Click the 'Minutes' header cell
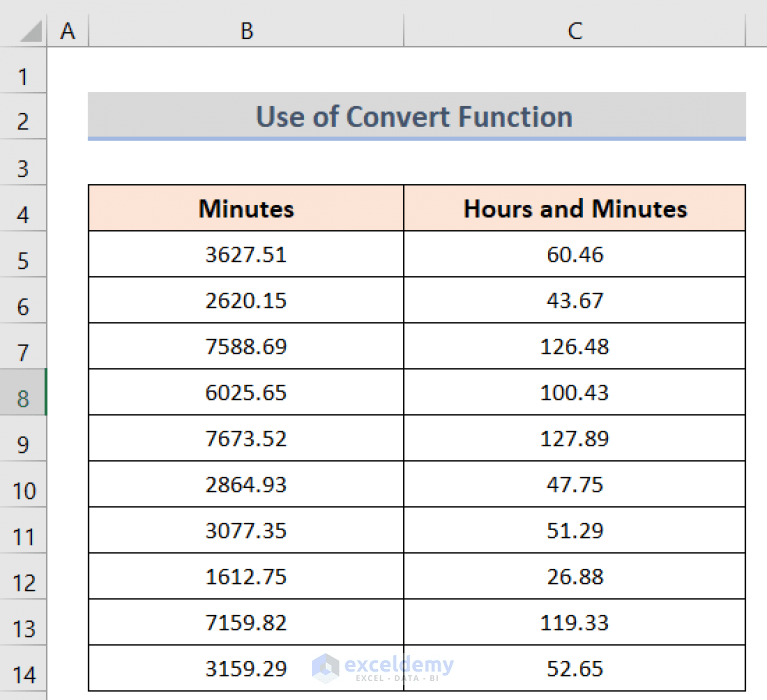Image resolution: width=767 pixels, height=700 pixels. click(246, 208)
